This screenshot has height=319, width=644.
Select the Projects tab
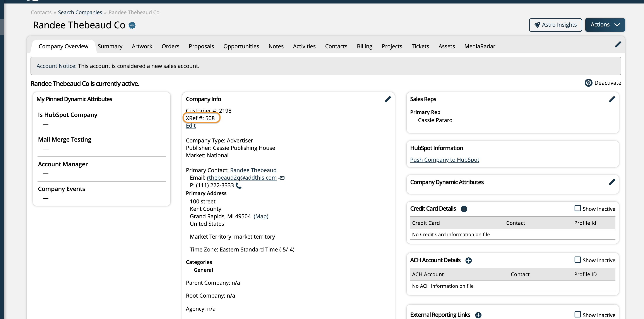[x=392, y=46]
